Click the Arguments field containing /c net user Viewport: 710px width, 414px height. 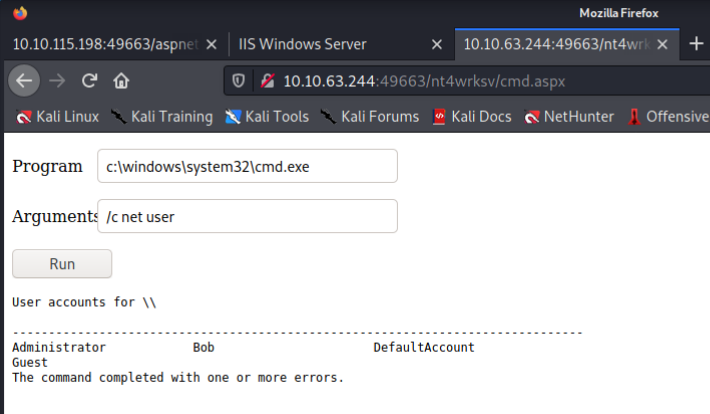pos(247,216)
